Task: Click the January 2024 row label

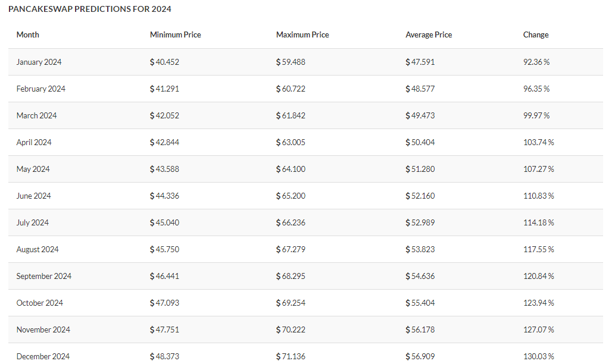Action: [x=39, y=62]
